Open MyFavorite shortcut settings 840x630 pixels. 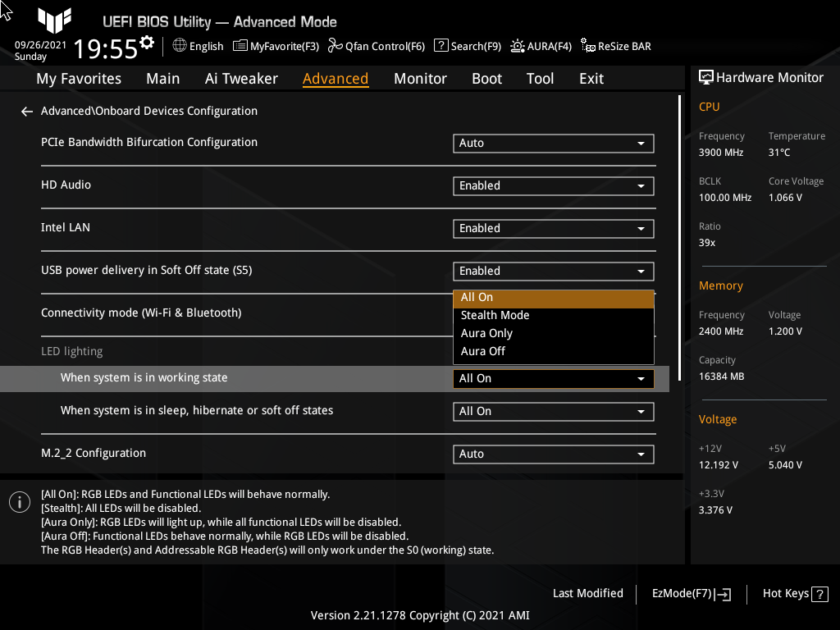click(276, 46)
